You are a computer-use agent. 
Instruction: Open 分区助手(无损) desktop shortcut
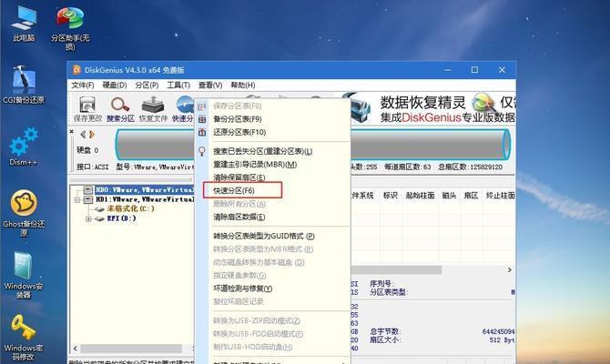point(70,28)
